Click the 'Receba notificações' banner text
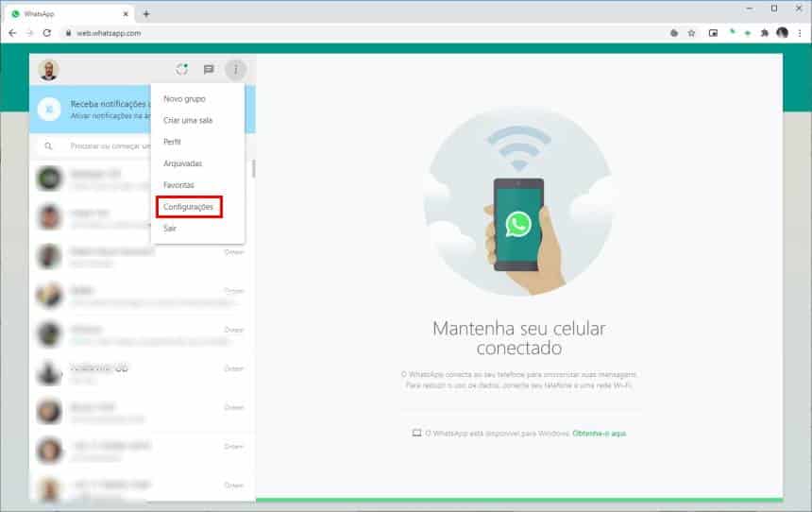This screenshot has width=812, height=512. (110, 104)
